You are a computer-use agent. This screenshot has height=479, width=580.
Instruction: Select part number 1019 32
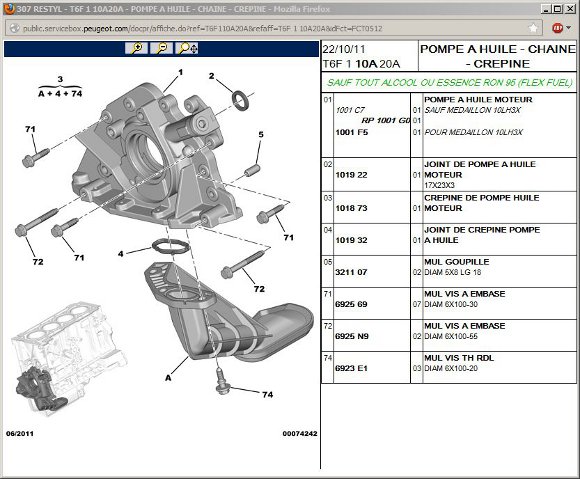[351, 240]
